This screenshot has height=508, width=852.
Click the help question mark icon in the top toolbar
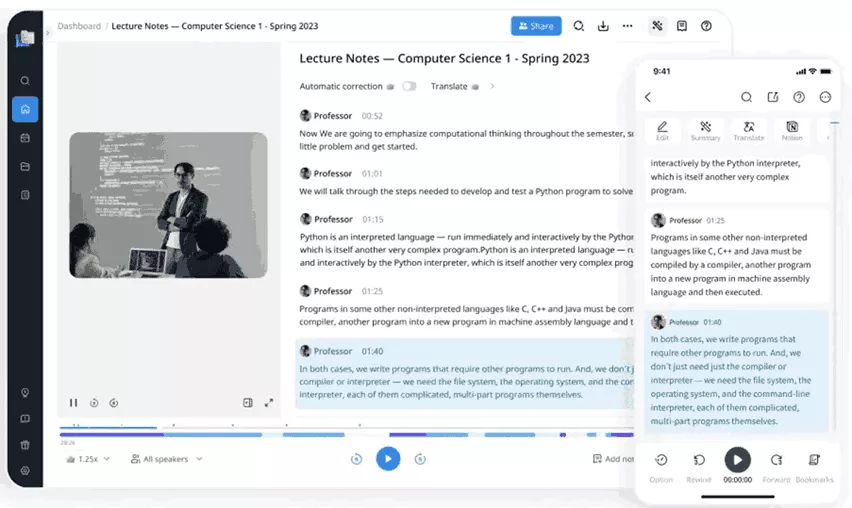706,26
